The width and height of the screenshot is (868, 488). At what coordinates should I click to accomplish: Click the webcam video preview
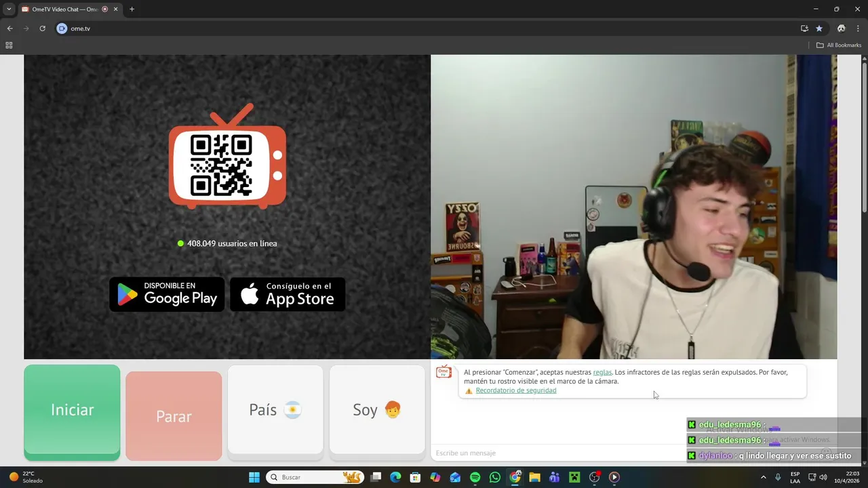pyautogui.click(x=633, y=207)
